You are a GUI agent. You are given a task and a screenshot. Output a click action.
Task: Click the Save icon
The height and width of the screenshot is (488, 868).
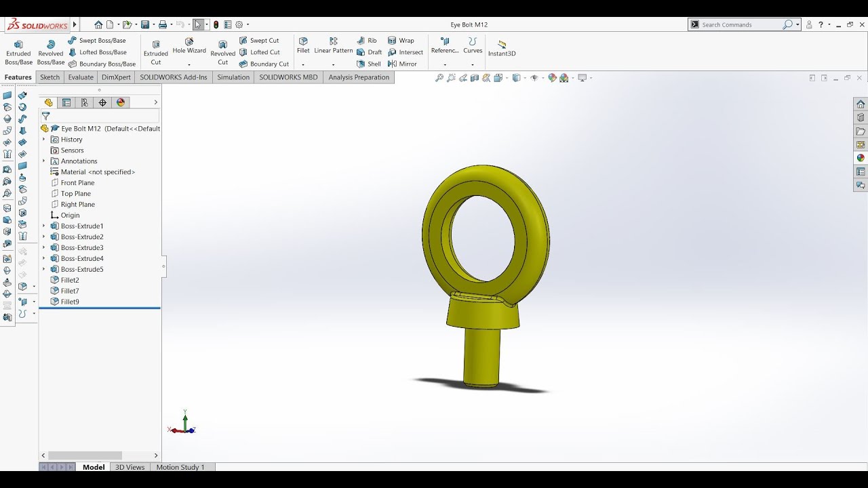[145, 24]
